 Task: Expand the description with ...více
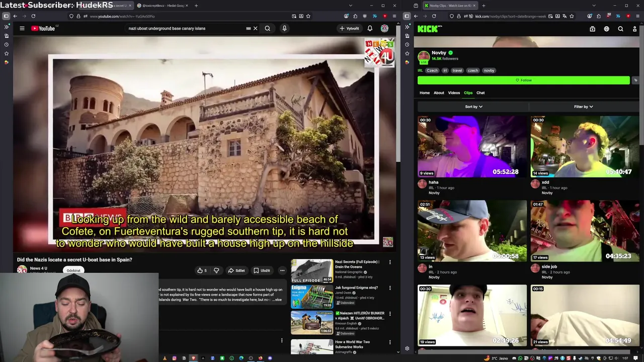click(278, 300)
